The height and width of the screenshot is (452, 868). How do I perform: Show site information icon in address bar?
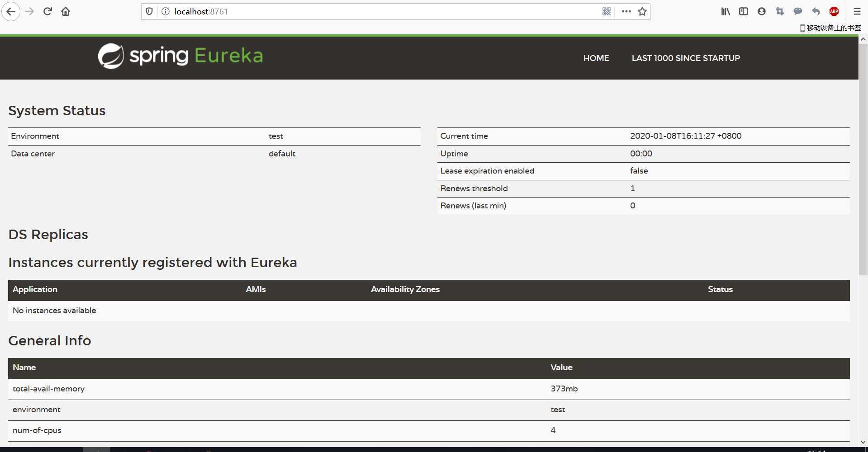pos(165,12)
